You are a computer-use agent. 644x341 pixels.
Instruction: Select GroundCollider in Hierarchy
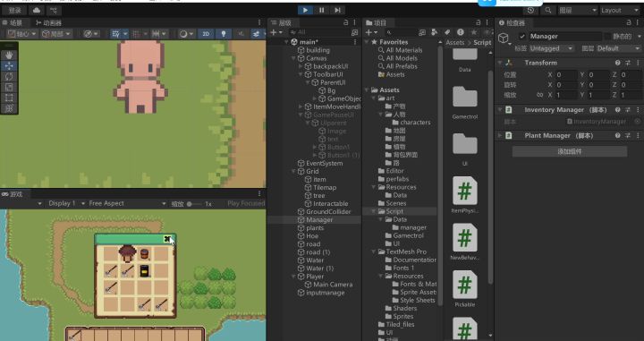[x=328, y=212]
